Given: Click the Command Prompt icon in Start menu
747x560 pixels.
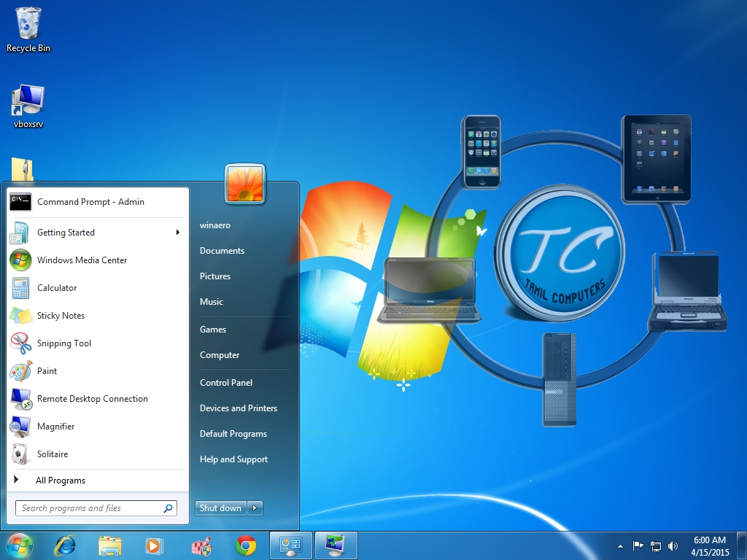Looking at the screenshot, I should (20, 202).
